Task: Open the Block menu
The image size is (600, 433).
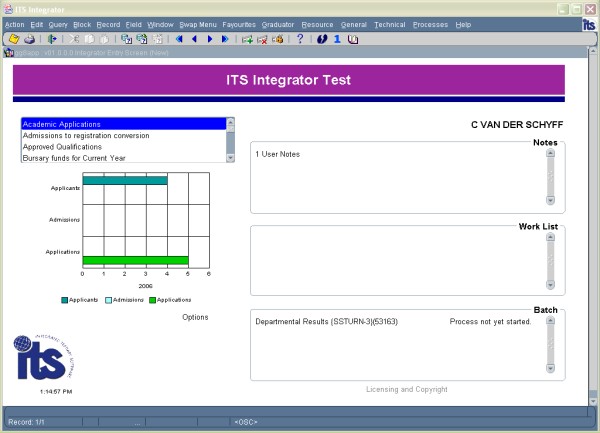Action: 82,25
